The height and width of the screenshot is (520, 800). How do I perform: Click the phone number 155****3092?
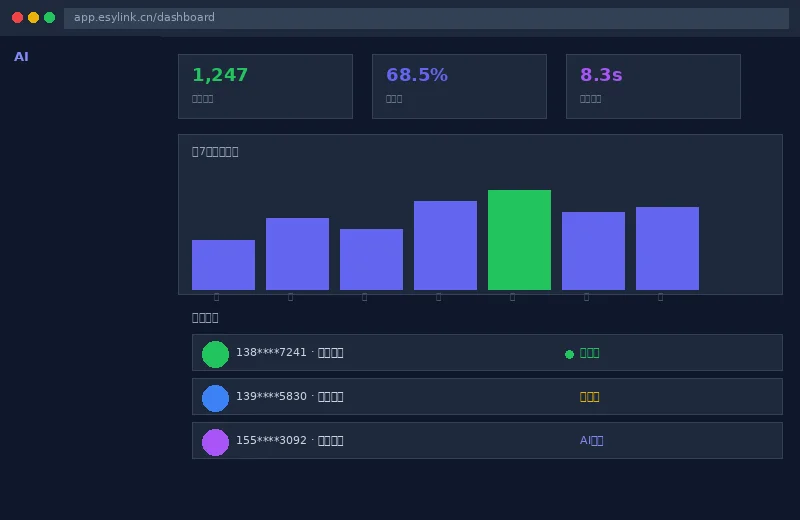(x=271, y=440)
